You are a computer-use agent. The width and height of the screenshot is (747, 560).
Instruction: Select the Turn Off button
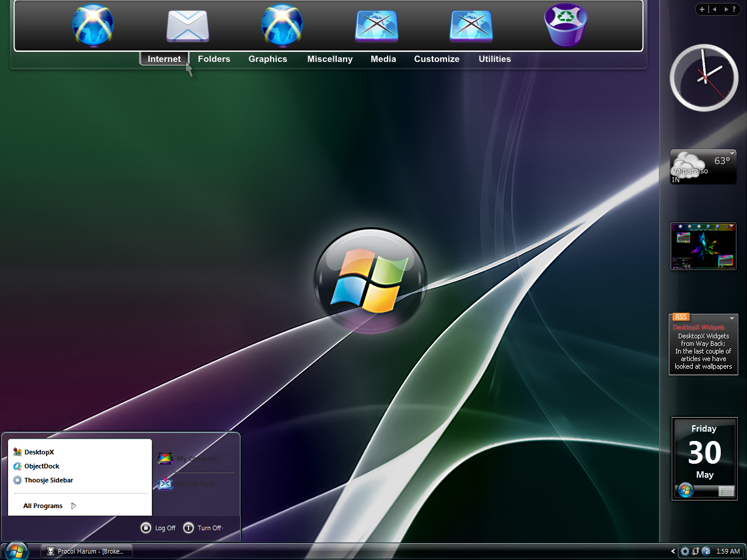(203, 528)
